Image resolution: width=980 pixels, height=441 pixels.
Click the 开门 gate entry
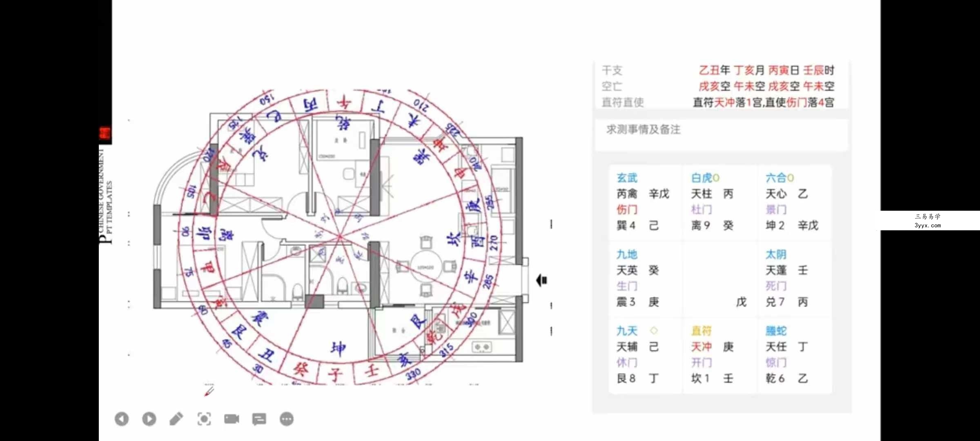click(x=702, y=363)
